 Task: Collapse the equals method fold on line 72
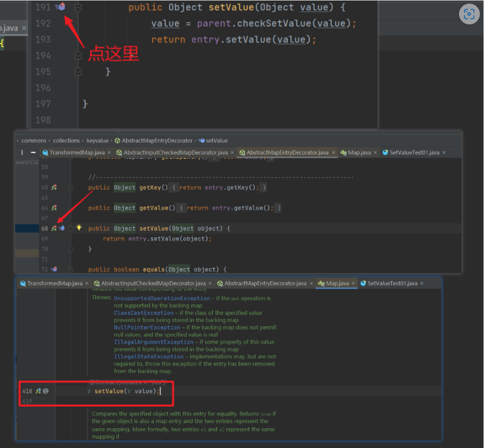pos(71,269)
